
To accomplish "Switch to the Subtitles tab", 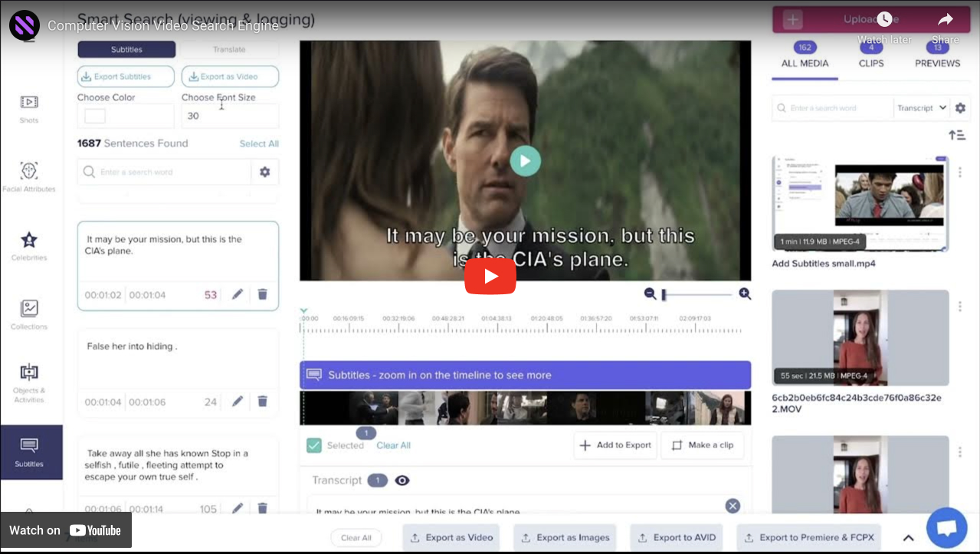I will point(126,50).
